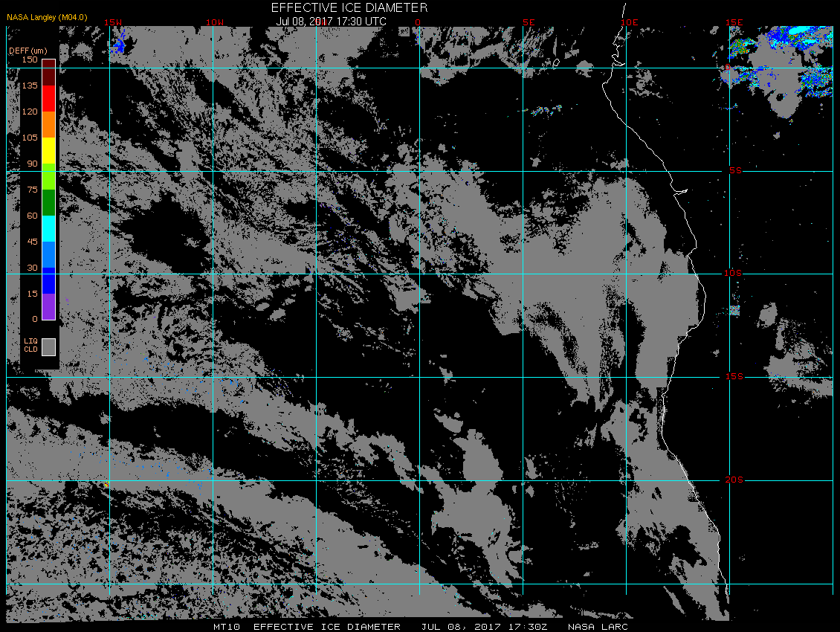Click the '15S' latitude label

[734, 377]
